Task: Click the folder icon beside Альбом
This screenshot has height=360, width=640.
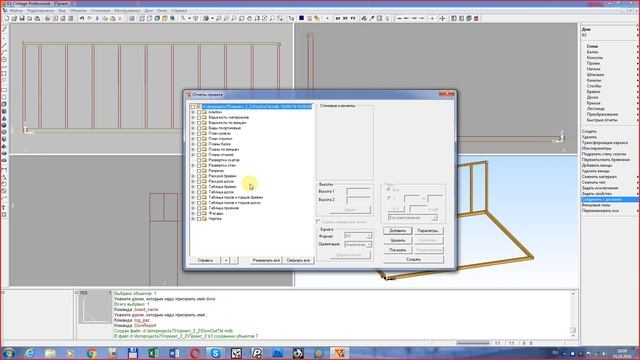Action: [205, 112]
